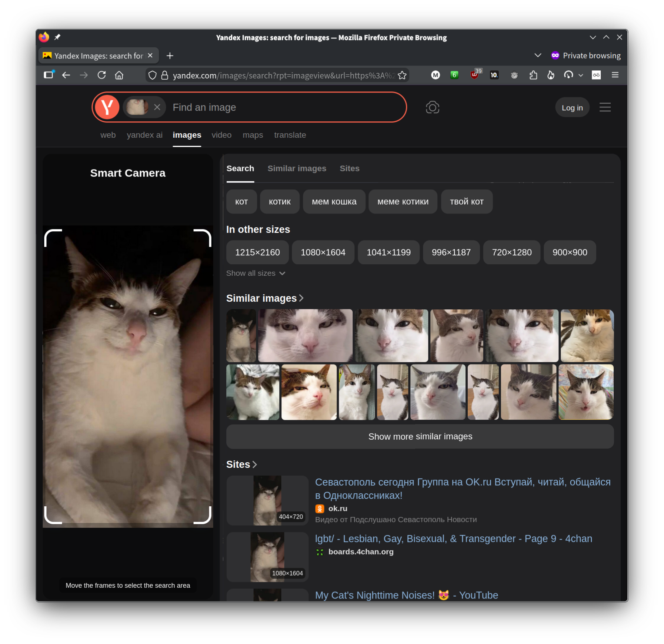Select the Sites results tab
The height and width of the screenshot is (644, 664).
click(349, 169)
